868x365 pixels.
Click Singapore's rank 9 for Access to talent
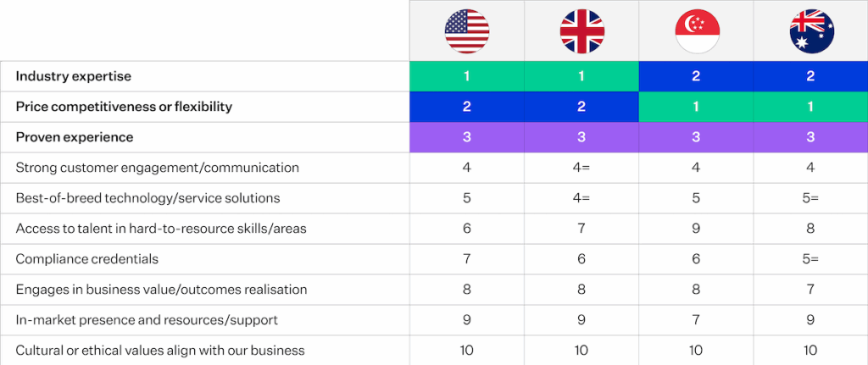pyautogui.click(x=697, y=229)
